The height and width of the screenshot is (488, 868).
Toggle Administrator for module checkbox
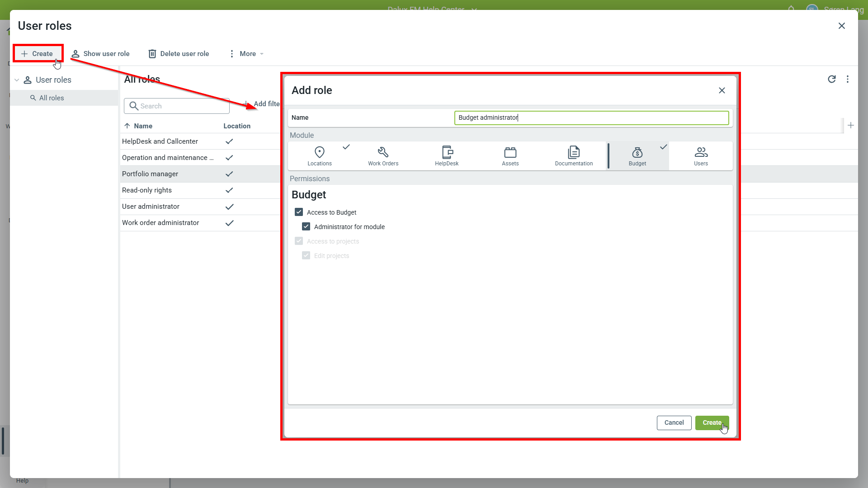coord(306,226)
